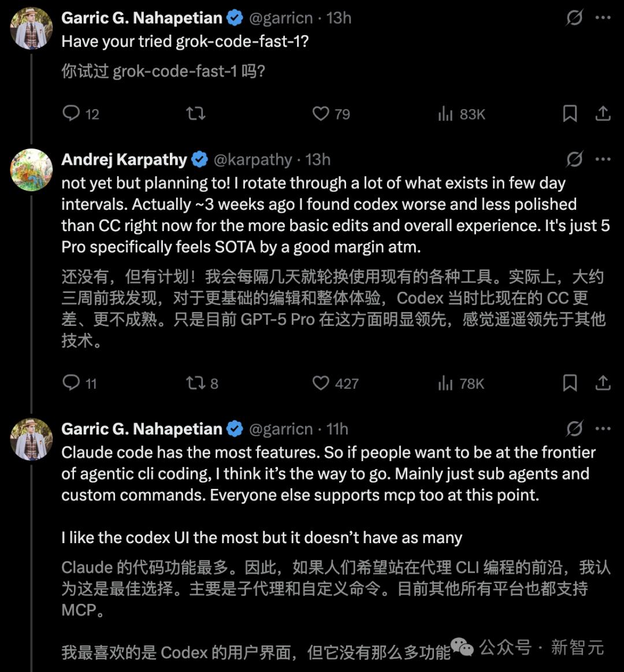The image size is (624, 672).
Task: Bookmark Andrej Karpathy's reply
Action: pyautogui.click(x=570, y=383)
